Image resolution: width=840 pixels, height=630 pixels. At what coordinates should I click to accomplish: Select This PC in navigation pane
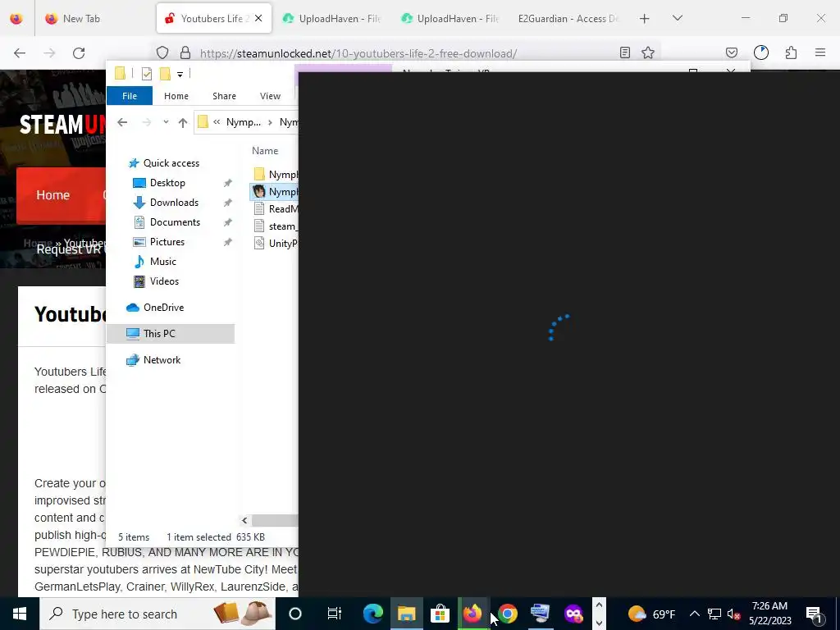click(171, 334)
